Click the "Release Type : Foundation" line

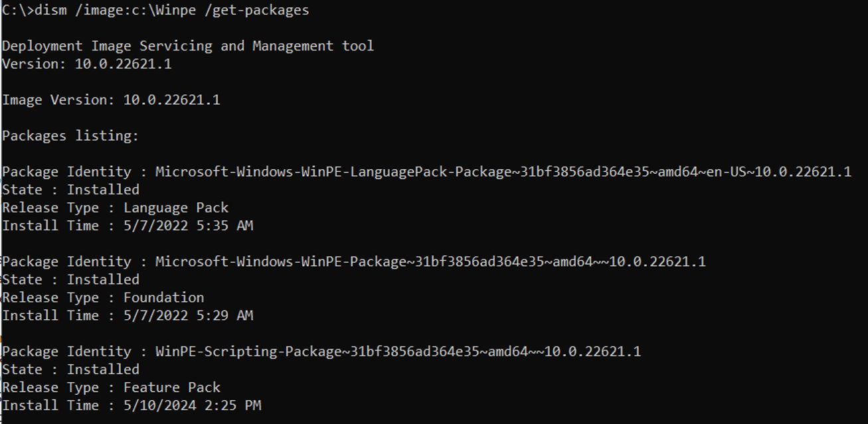coord(103,297)
